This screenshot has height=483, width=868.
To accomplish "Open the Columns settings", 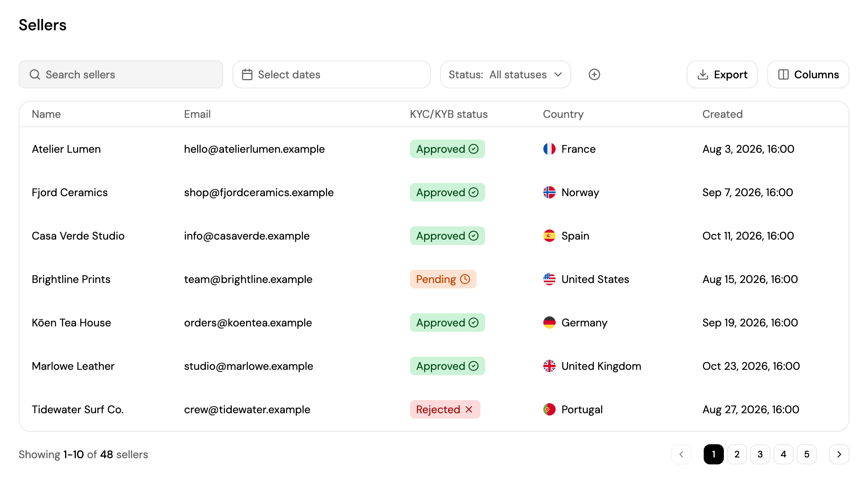I will pyautogui.click(x=808, y=74).
